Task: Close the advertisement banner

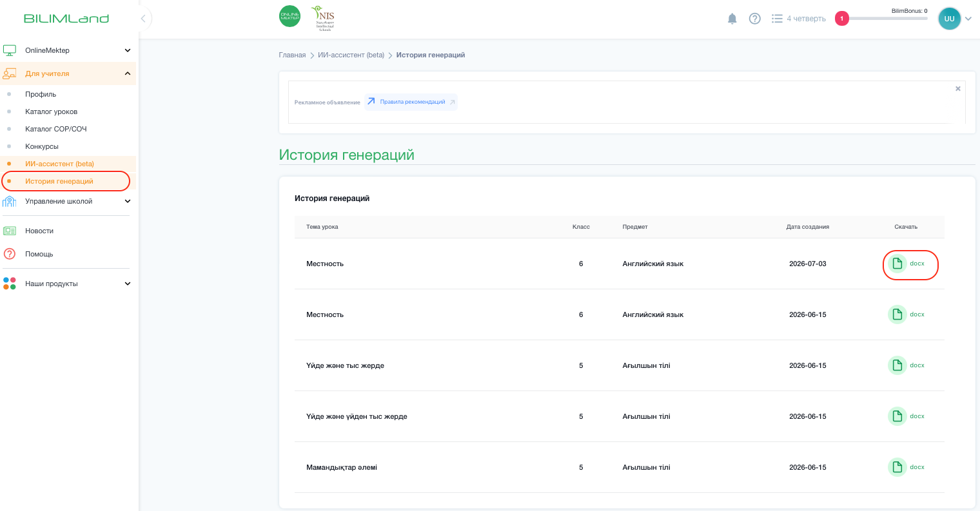Action: tap(957, 89)
